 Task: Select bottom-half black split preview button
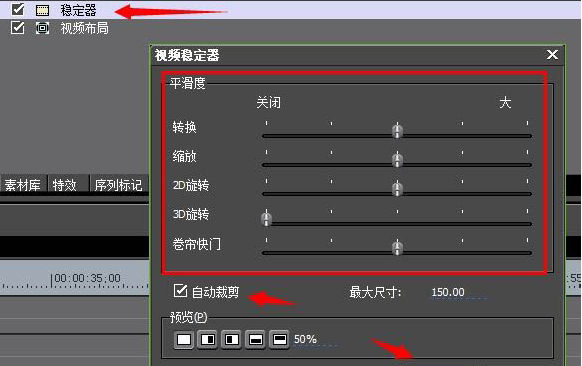pyautogui.click(x=256, y=339)
